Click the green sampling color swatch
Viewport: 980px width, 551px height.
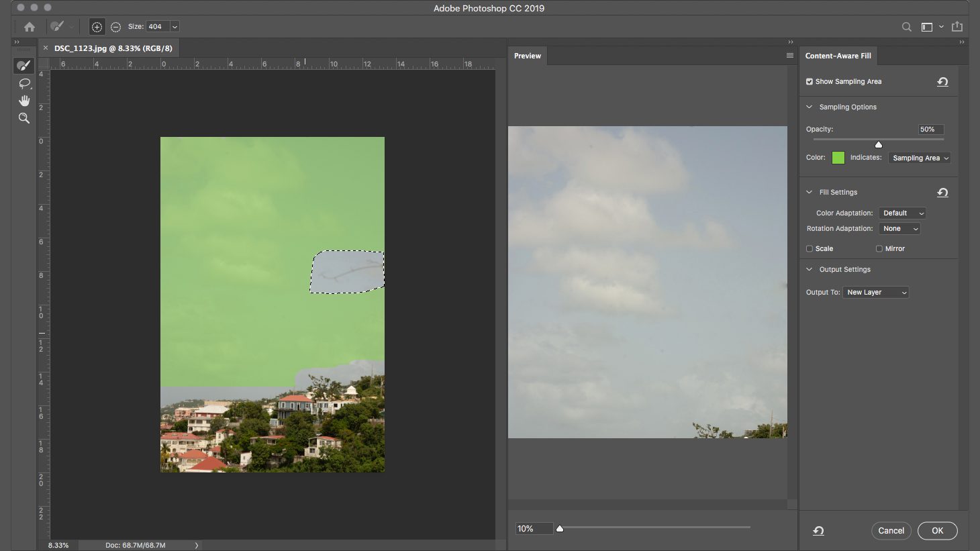coord(838,158)
